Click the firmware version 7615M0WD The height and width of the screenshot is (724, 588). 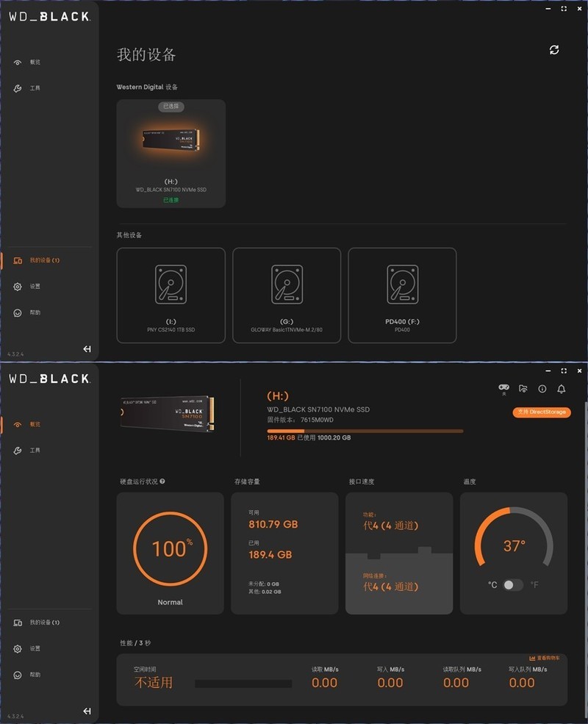tap(317, 420)
